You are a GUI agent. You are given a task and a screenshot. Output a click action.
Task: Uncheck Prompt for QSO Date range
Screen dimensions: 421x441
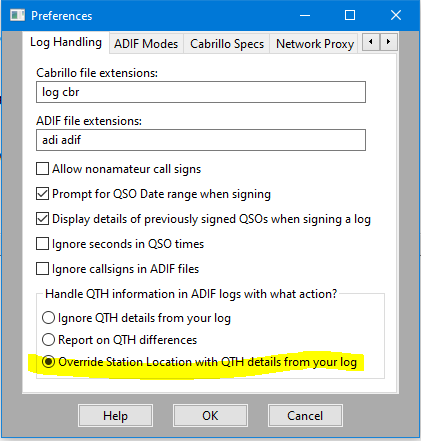pyautogui.click(x=42, y=194)
